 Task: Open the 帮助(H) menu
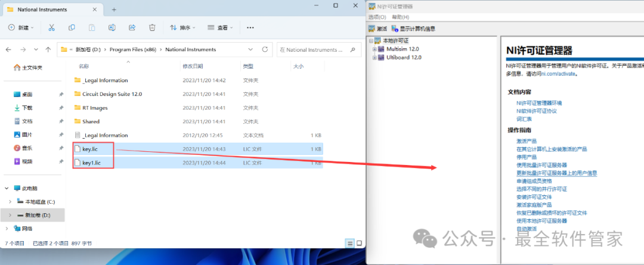(400, 17)
